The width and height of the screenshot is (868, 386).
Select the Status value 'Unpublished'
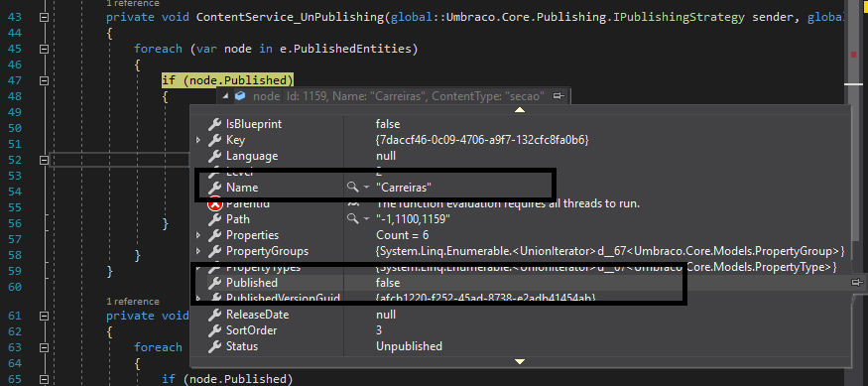coord(409,346)
